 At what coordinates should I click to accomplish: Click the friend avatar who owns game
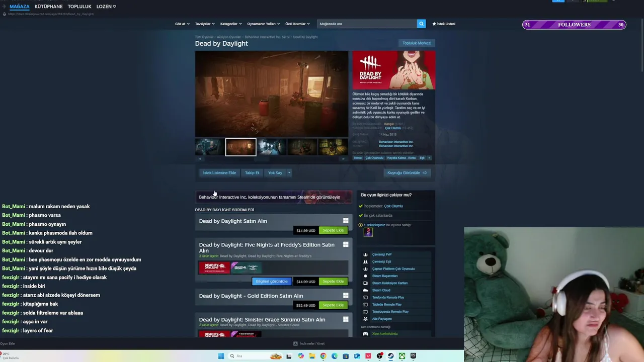[368, 232]
